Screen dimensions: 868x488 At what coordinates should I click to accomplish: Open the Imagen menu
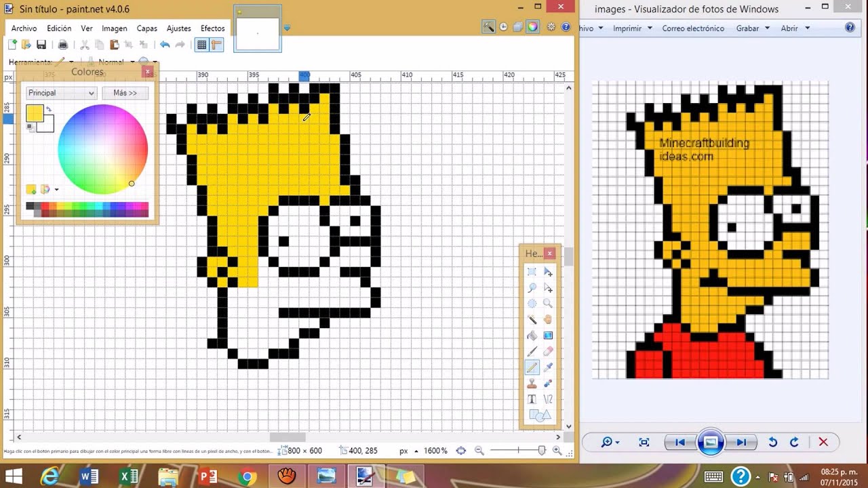click(x=115, y=28)
